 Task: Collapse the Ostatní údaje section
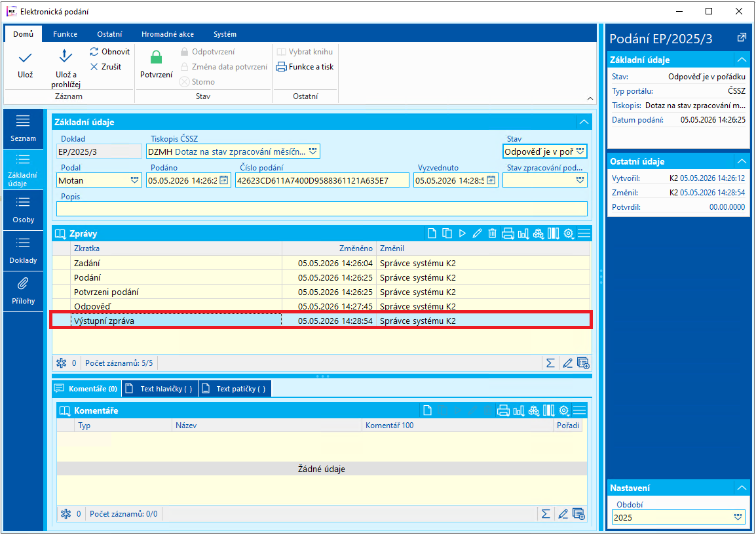[x=742, y=161]
